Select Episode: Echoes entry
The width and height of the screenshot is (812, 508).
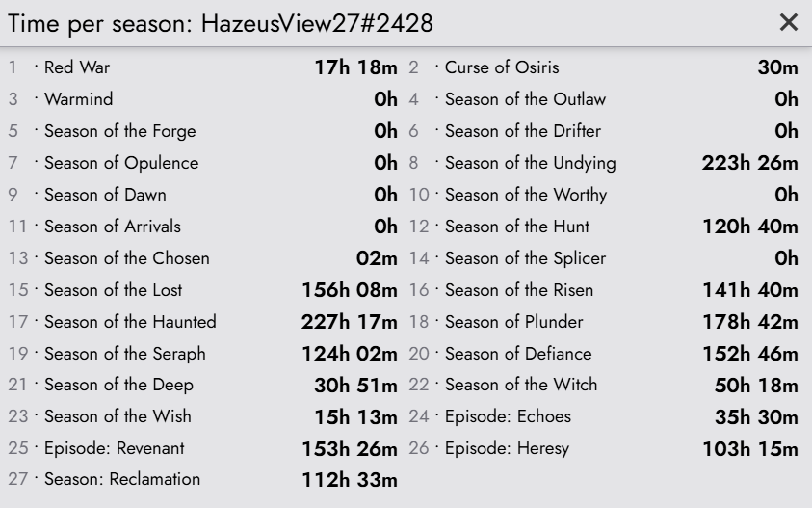pyautogui.click(x=603, y=416)
